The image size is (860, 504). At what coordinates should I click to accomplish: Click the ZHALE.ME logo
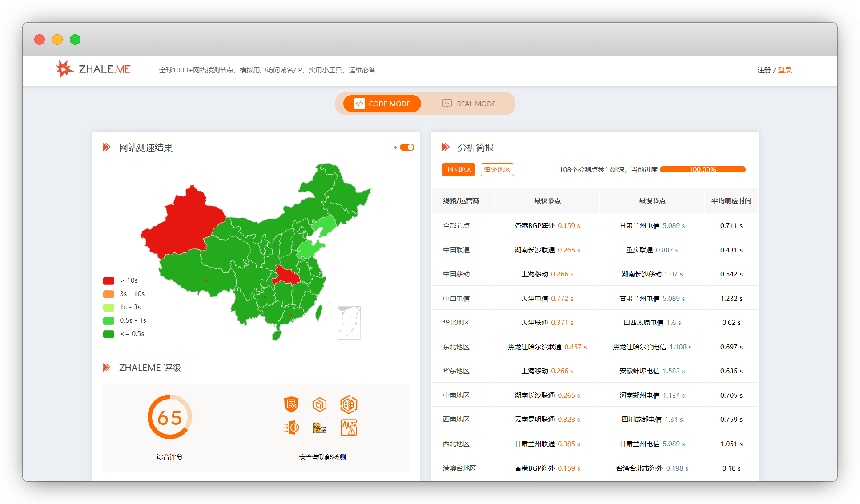coord(93,69)
